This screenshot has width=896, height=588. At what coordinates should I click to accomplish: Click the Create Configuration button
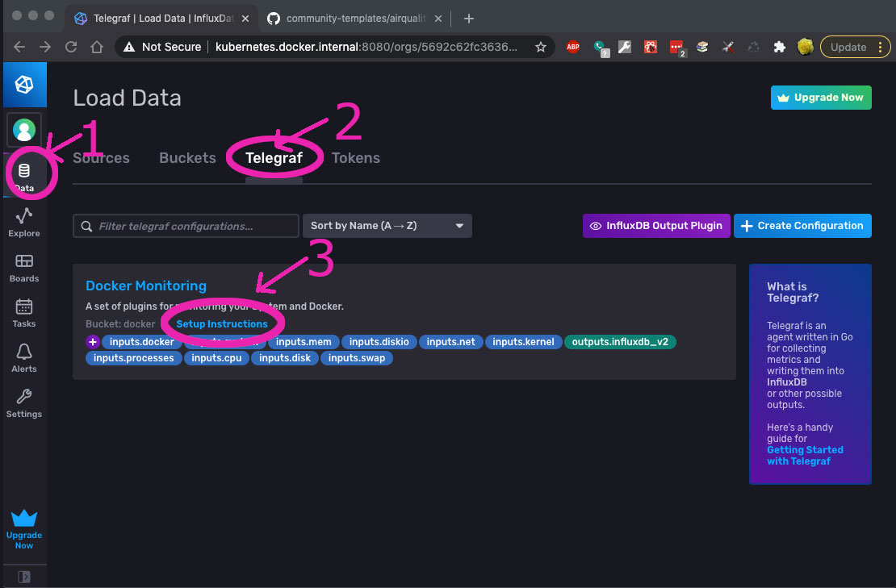pos(802,226)
